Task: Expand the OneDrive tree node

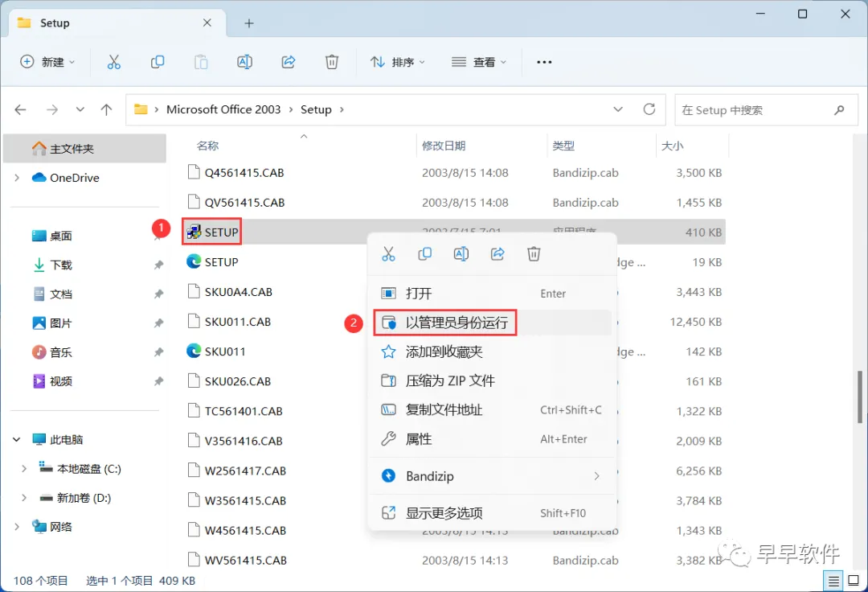Action: [x=17, y=178]
